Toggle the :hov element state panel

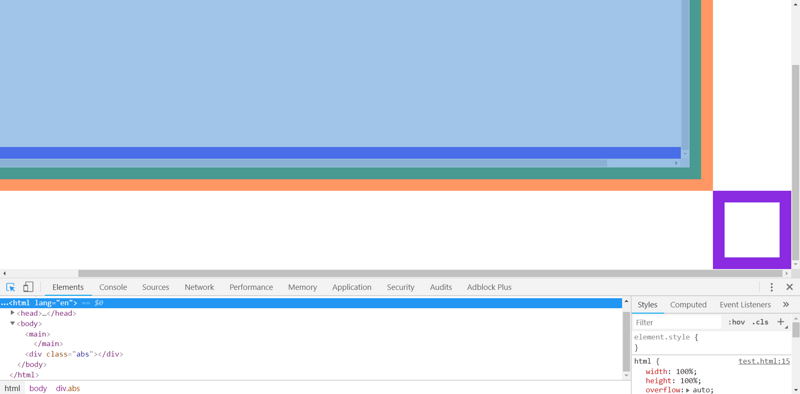(736, 322)
